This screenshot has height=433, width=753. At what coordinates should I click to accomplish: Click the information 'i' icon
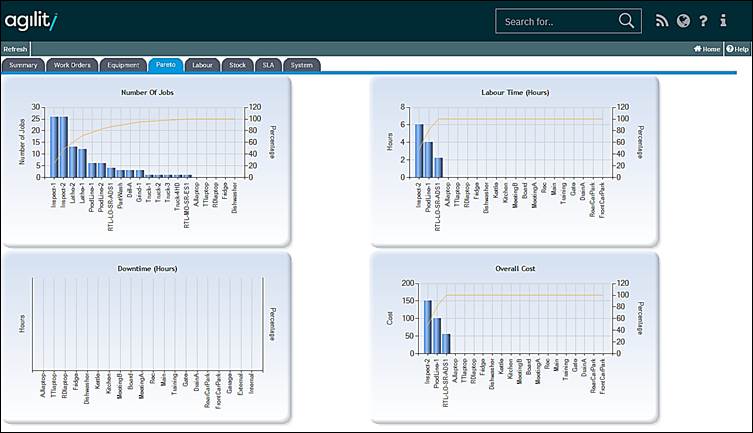[x=723, y=21]
